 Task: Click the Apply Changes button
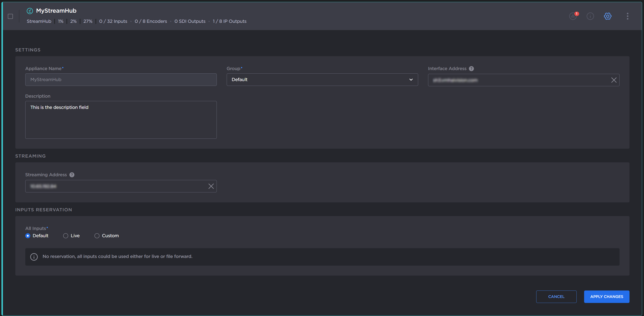(606, 297)
